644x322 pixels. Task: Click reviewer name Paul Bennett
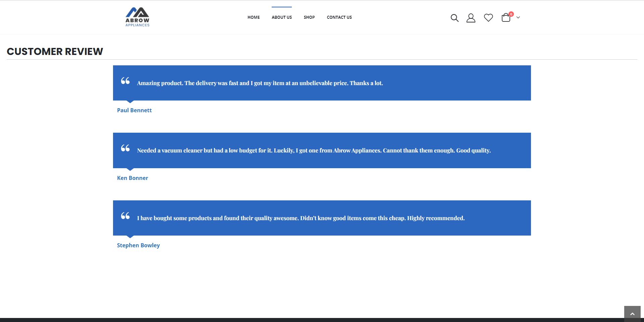[134, 110]
